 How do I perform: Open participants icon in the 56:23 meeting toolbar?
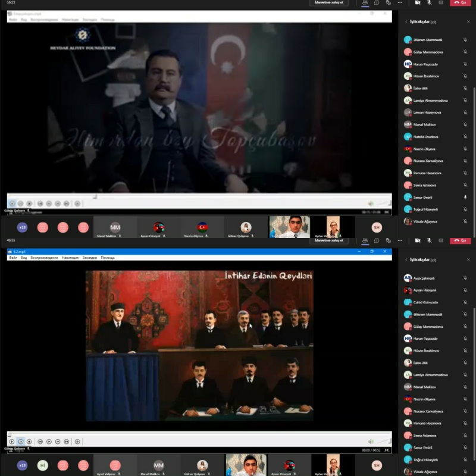(365, 2)
